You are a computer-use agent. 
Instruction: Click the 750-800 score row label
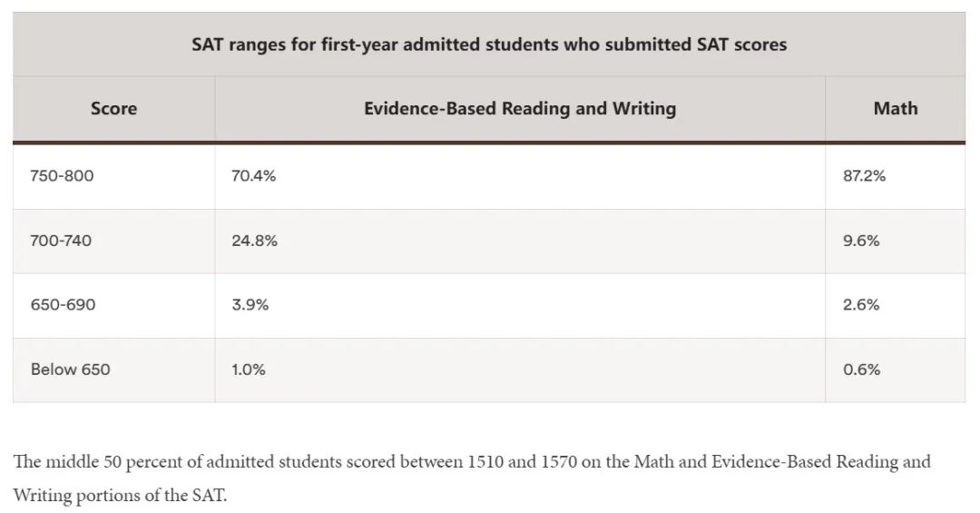pyautogui.click(x=62, y=176)
